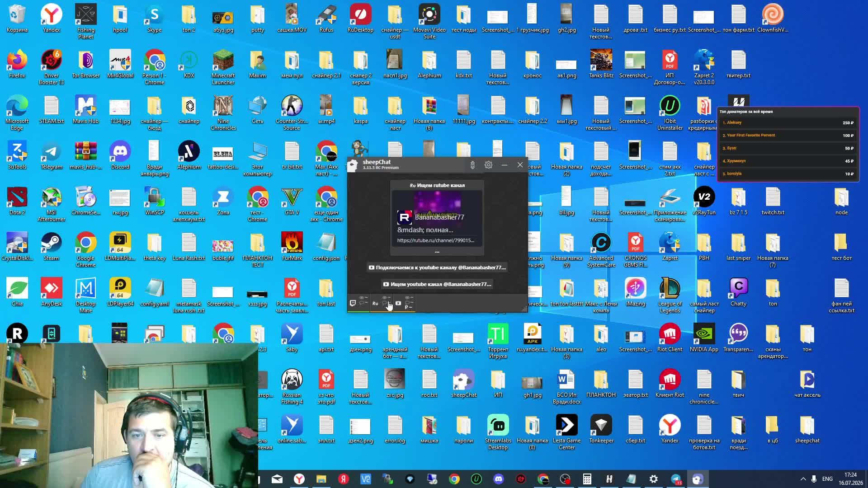The width and height of the screenshot is (868, 488).
Task: Open the Rufus desktop shortcut
Action: click(x=326, y=19)
